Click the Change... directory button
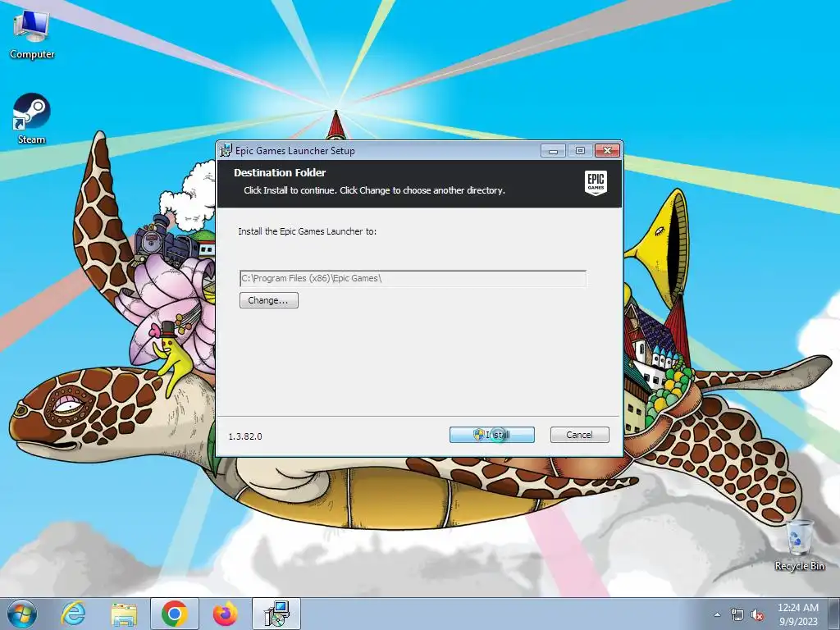The width and height of the screenshot is (840, 630). (269, 300)
